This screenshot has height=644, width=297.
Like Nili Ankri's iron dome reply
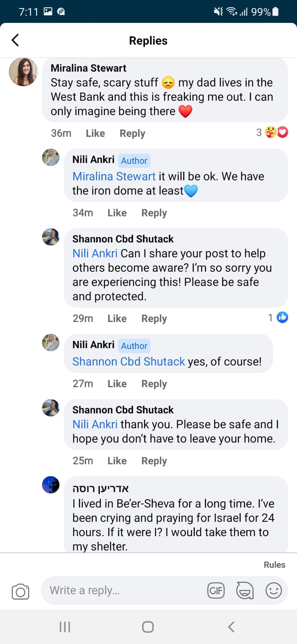pos(117,213)
